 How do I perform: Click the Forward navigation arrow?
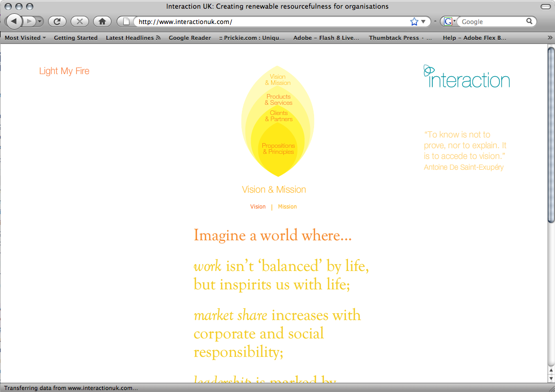tap(29, 21)
